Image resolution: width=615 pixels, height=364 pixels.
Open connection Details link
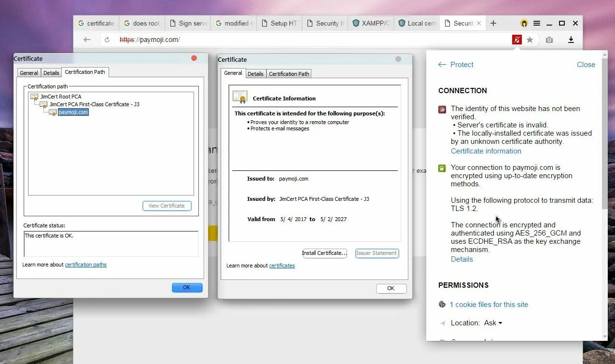461,259
